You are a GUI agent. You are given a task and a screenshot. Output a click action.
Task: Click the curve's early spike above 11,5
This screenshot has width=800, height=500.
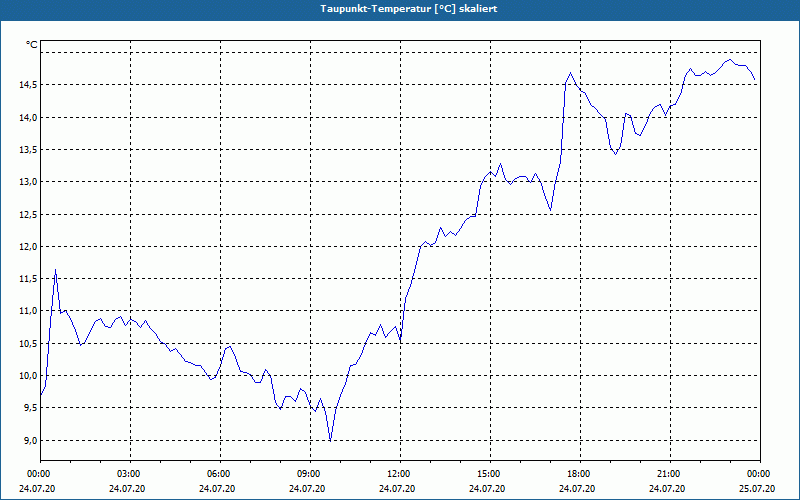click(55, 271)
